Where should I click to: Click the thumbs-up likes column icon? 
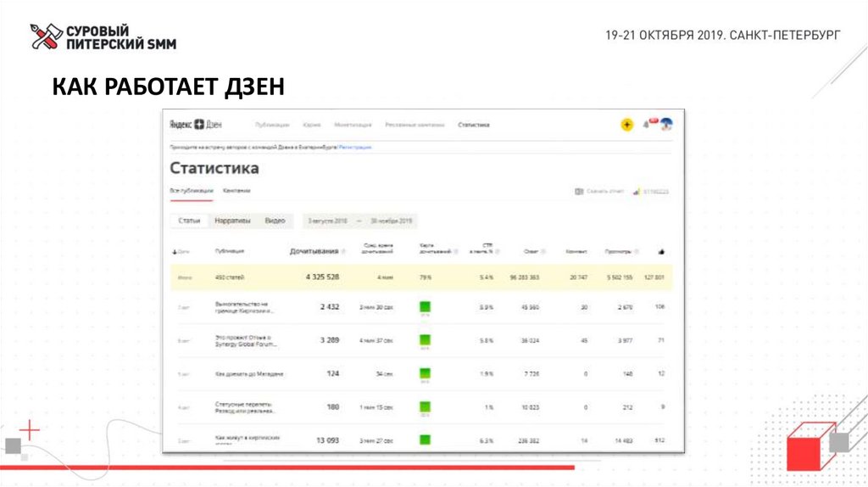click(x=661, y=251)
